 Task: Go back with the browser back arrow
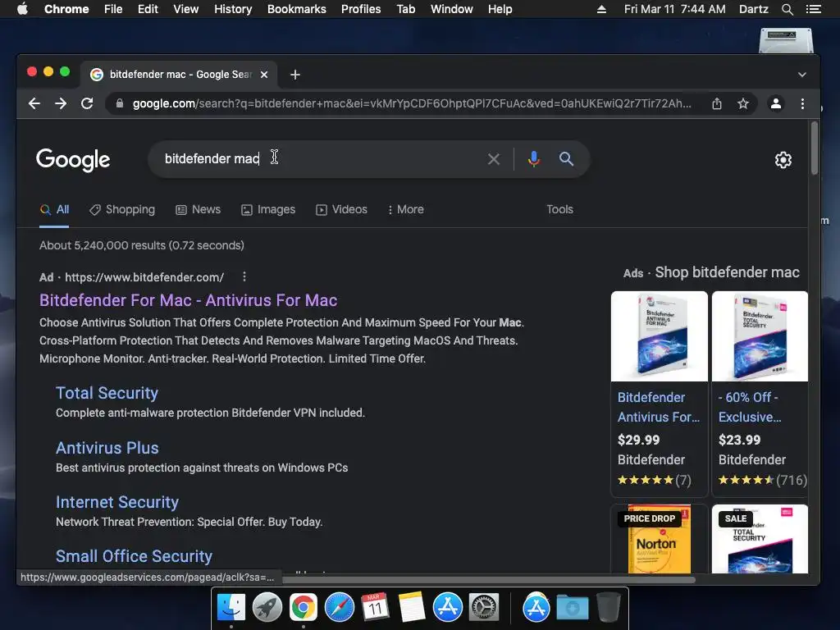click(x=34, y=103)
